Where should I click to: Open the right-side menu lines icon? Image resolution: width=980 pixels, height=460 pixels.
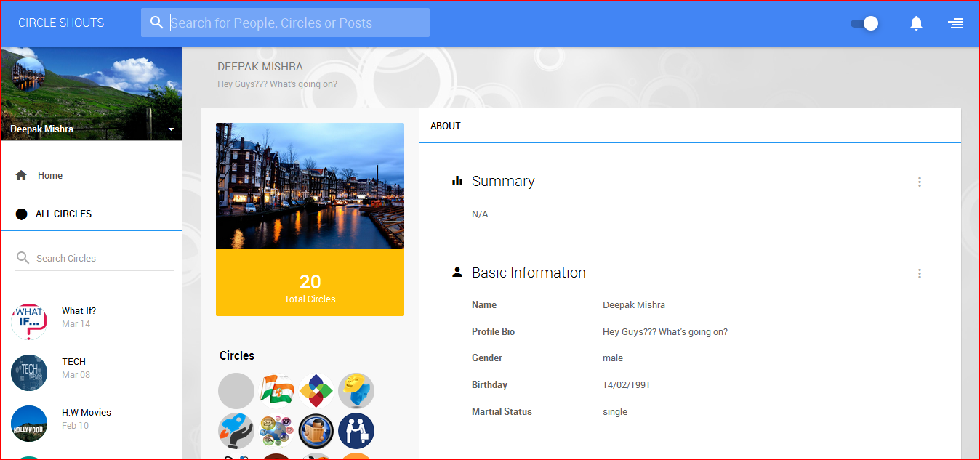[955, 23]
